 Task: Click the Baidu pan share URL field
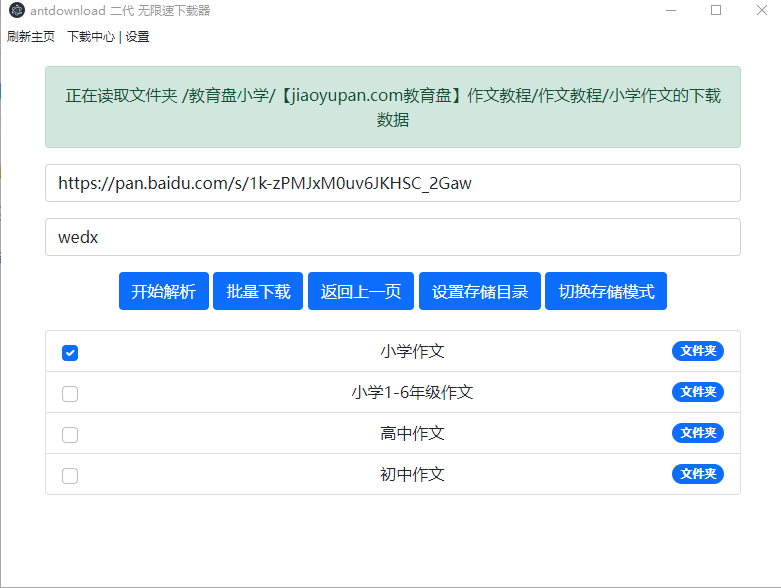(392, 183)
